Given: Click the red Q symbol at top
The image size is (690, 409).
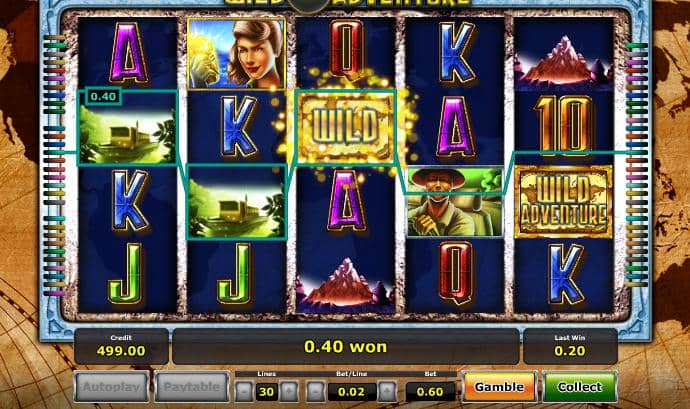Looking at the screenshot, I should tap(346, 50).
